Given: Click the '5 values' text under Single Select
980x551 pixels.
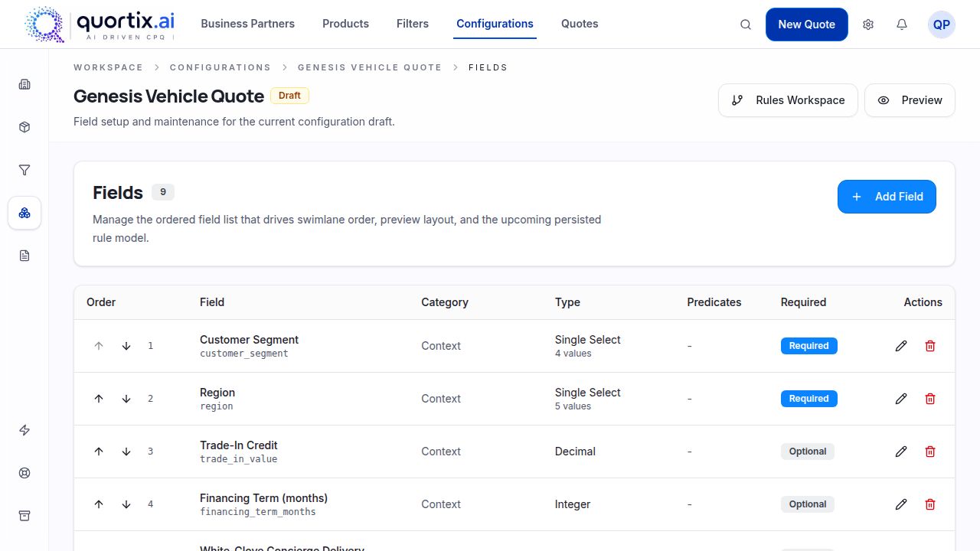Looking at the screenshot, I should pos(573,406).
